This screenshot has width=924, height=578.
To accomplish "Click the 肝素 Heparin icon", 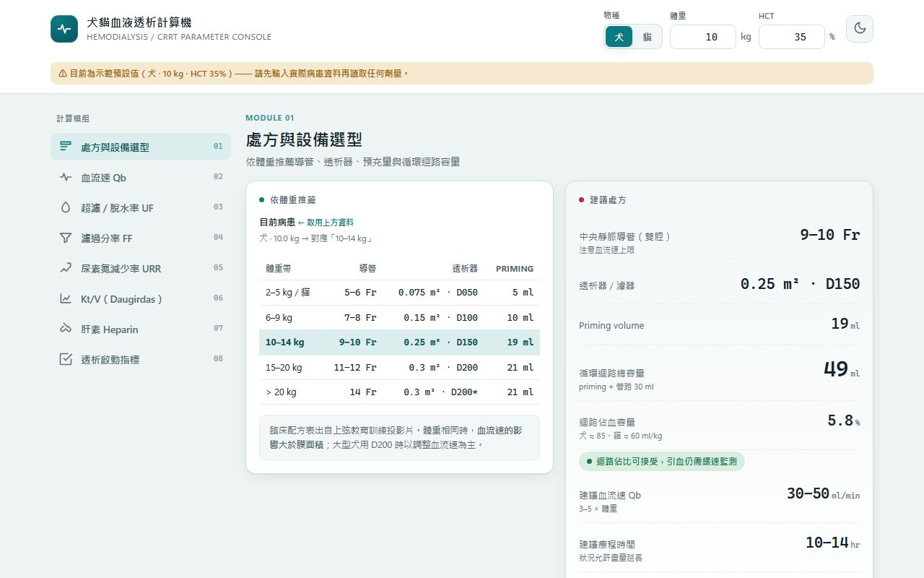I will pos(66,329).
